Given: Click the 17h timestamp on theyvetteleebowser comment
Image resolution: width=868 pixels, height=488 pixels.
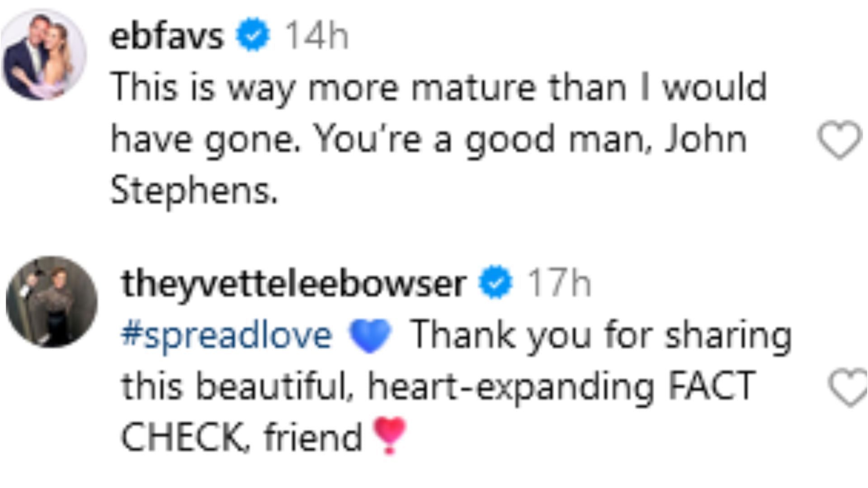Looking at the screenshot, I should [559, 283].
